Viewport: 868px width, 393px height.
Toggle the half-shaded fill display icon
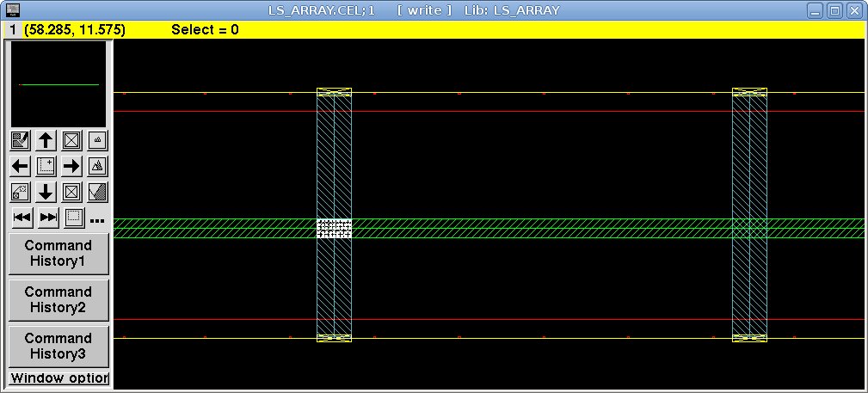98,192
